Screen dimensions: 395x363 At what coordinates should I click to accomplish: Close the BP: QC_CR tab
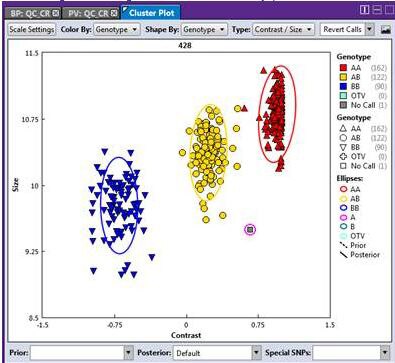pyautogui.click(x=56, y=13)
